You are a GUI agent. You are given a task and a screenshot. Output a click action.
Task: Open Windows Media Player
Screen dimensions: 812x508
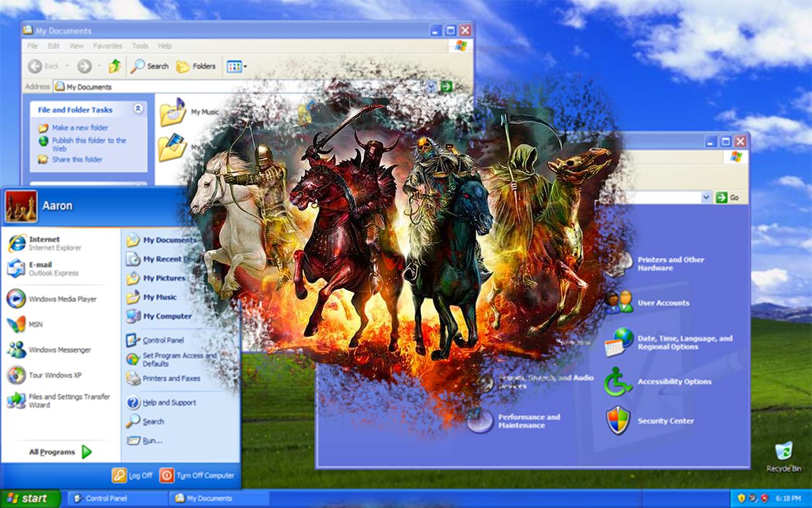tap(51, 298)
